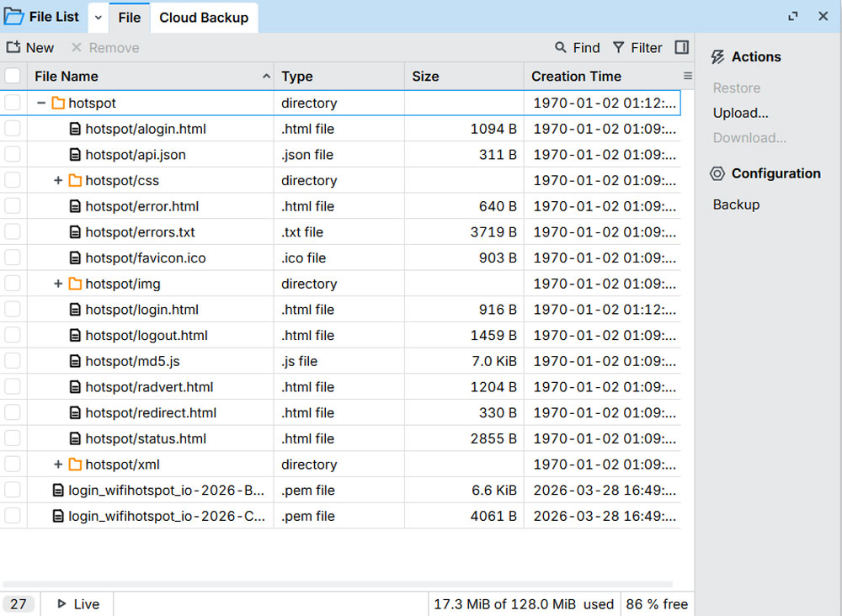This screenshot has height=616, width=842.
Task: Select the File tab
Action: 129,18
